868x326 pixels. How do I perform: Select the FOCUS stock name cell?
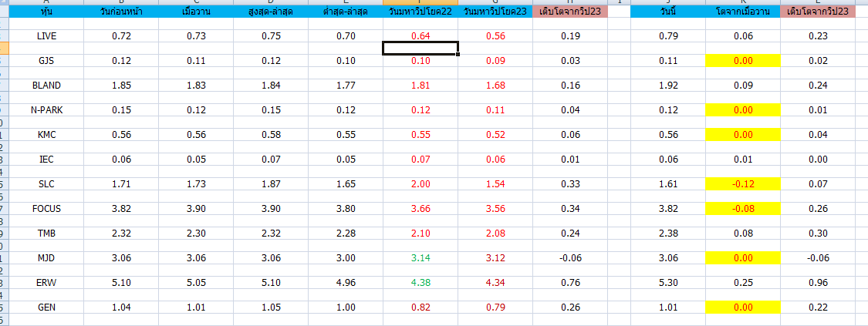point(46,209)
